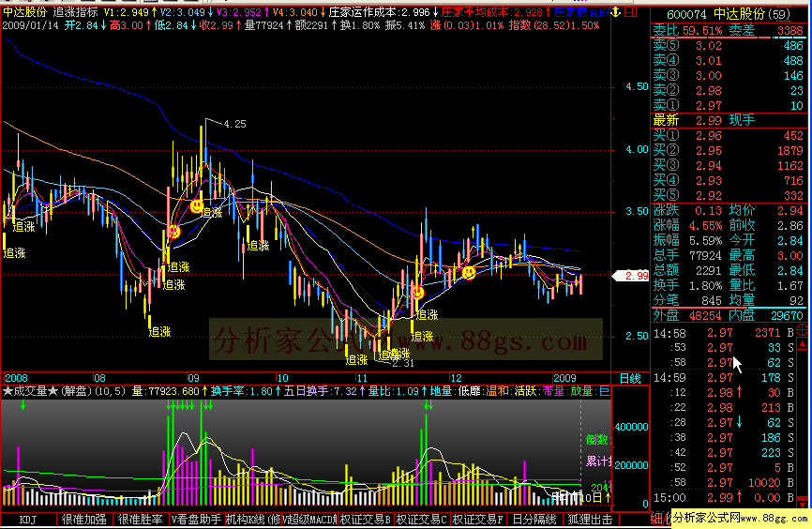Screen dimensions: 812x529
Task: Select the 买⑤ 2.92 bid row
Action: (729, 196)
